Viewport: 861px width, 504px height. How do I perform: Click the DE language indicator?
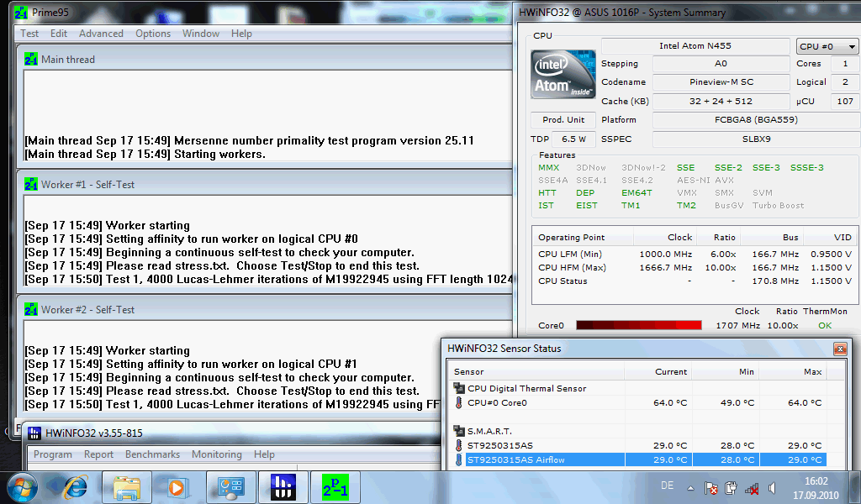click(x=667, y=486)
